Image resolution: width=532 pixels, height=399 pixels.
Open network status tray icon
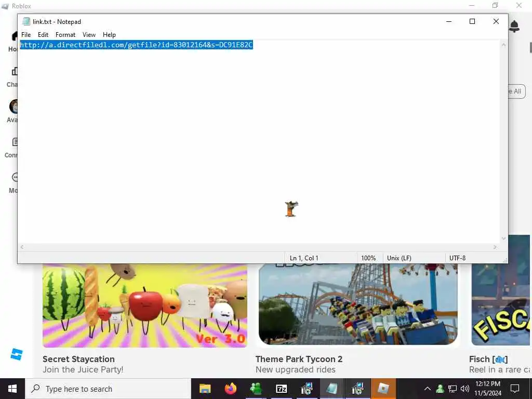pyautogui.click(x=453, y=389)
